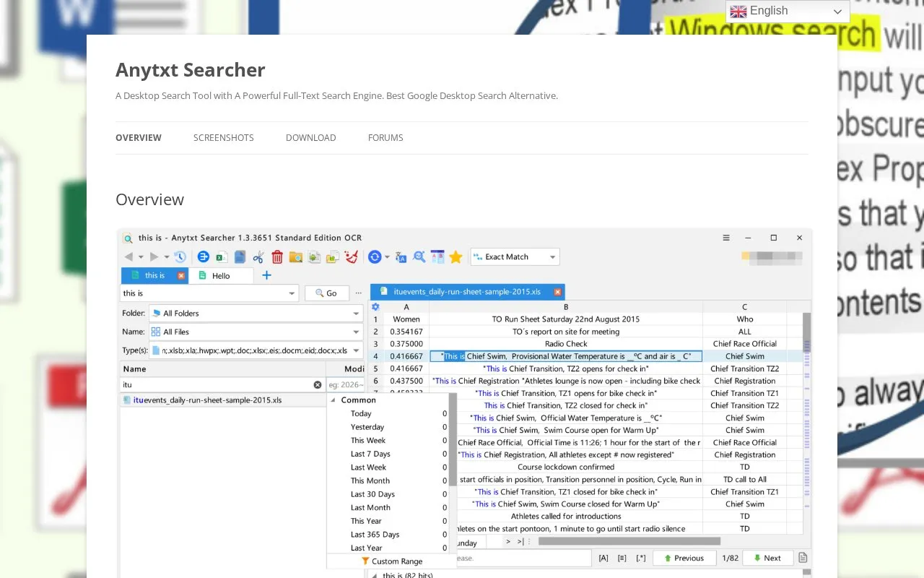This screenshot has width=924, height=578.
Task: Toggle the [≡] whole word option
Action: point(622,558)
